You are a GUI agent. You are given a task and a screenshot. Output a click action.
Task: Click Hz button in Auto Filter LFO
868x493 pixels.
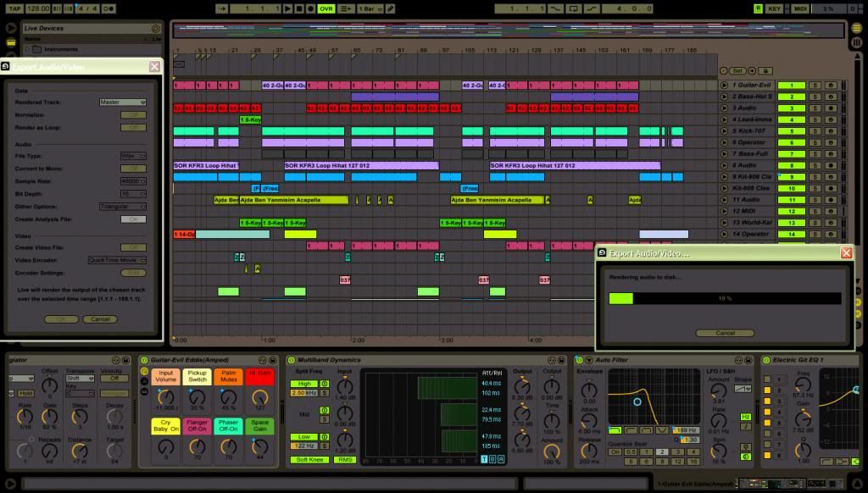(745, 417)
